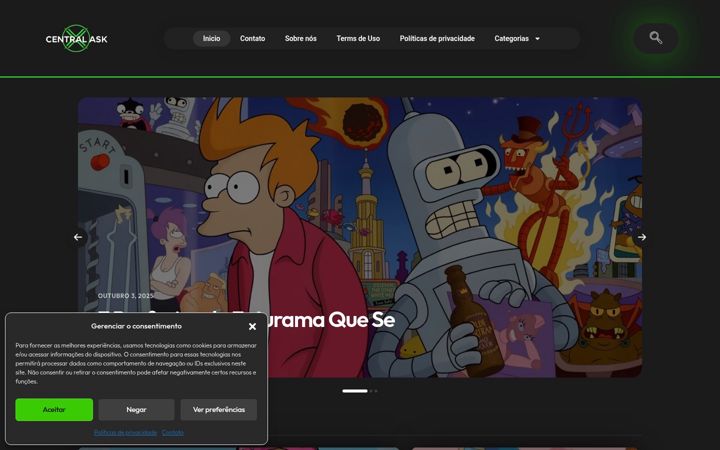Open the search magnifier icon
The height and width of the screenshot is (450, 720).
pyautogui.click(x=656, y=38)
